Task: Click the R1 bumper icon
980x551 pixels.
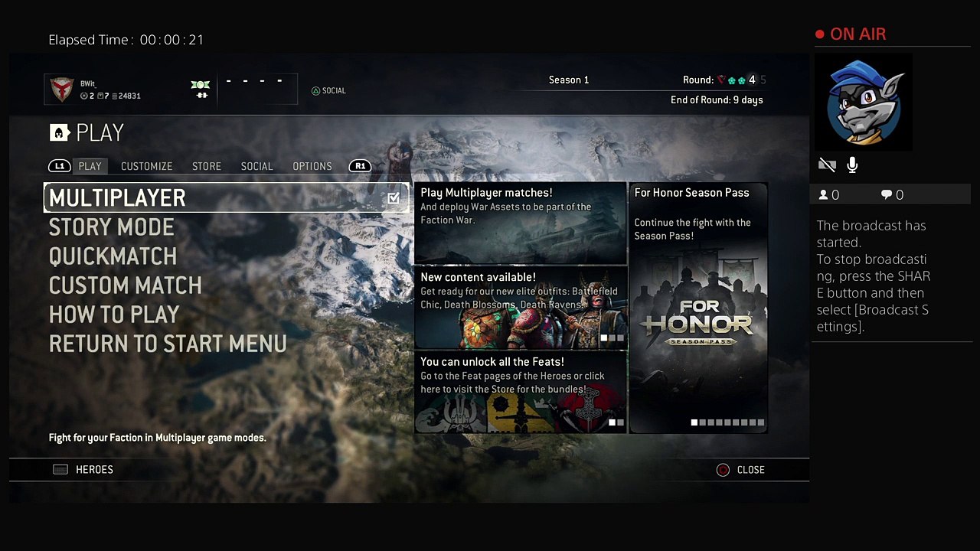Action: coord(360,166)
